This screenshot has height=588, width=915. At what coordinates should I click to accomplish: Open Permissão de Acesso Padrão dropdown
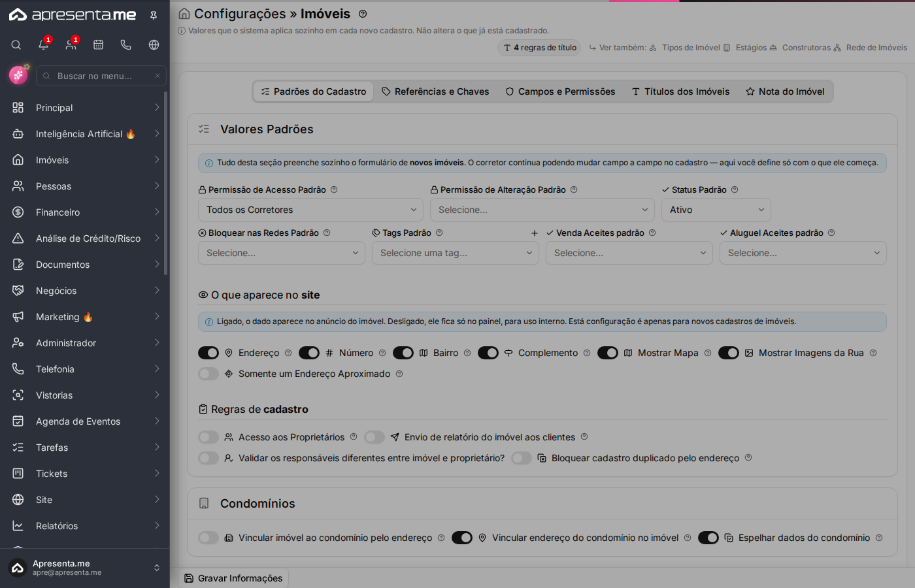tap(310, 210)
